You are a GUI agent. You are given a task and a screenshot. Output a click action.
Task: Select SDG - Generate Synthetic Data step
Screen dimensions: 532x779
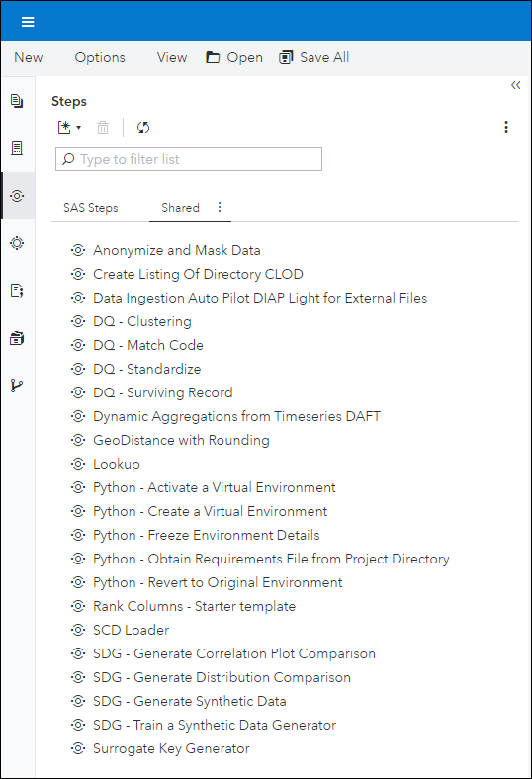(x=190, y=701)
